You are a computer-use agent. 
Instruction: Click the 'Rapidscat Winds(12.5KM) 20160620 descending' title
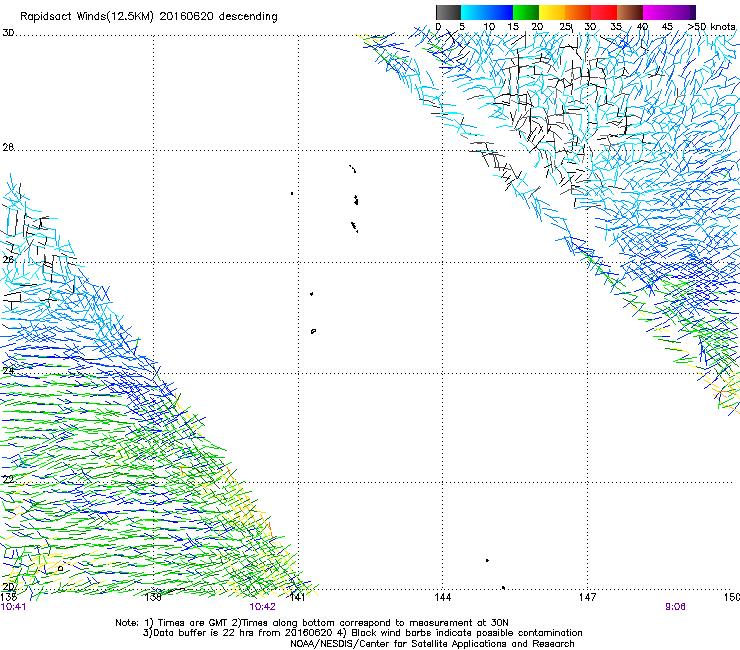[149, 17]
